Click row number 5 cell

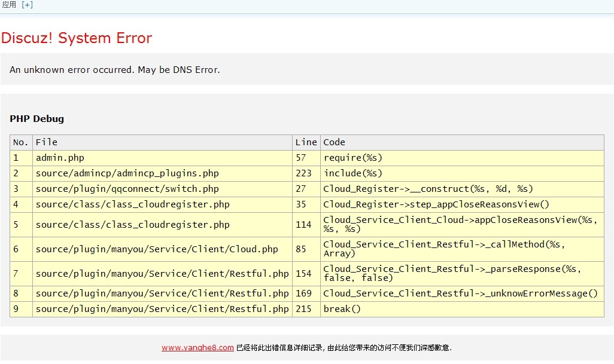coord(21,225)
